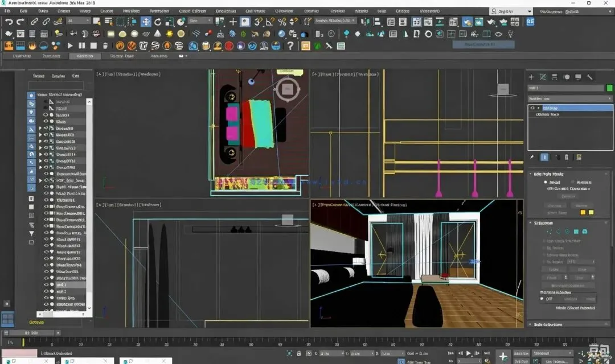
Task: Switch to Create panel plus icon
Action: 531,77
